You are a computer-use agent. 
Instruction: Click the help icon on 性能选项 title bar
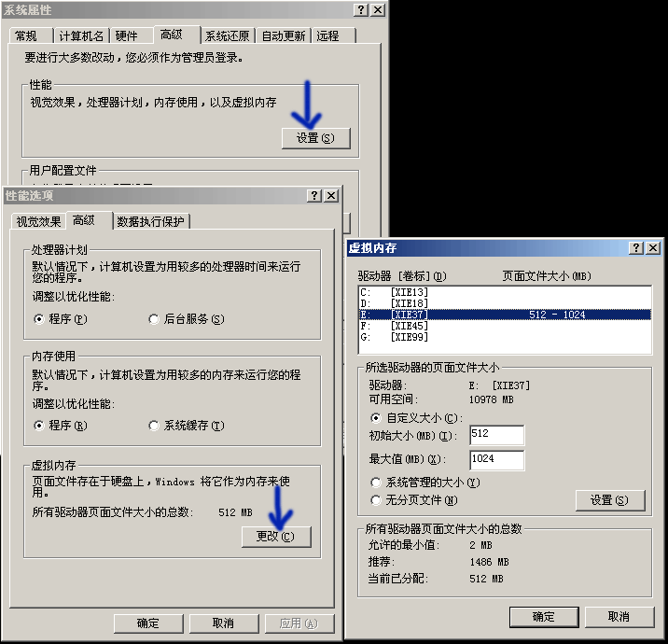click(314, 195)
